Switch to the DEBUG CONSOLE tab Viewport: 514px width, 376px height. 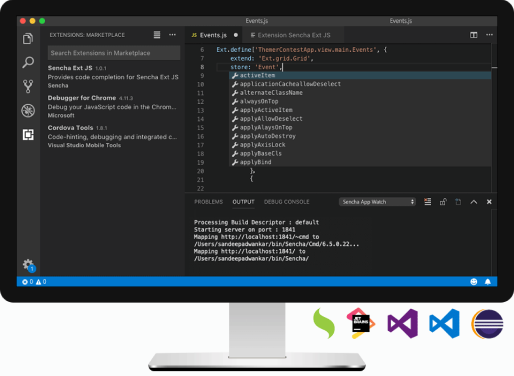coord(286,202)
